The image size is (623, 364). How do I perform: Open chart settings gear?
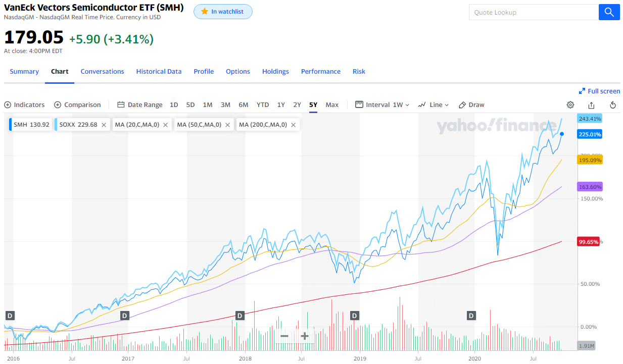point(570,105)
